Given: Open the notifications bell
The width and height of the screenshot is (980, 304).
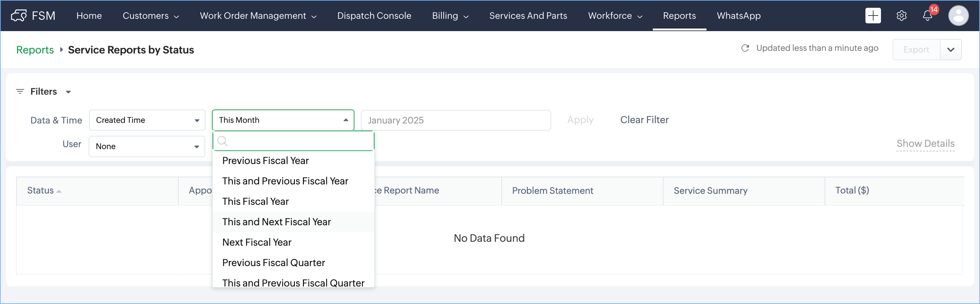Looking at the screenshot, I should [x=928, y=16].
